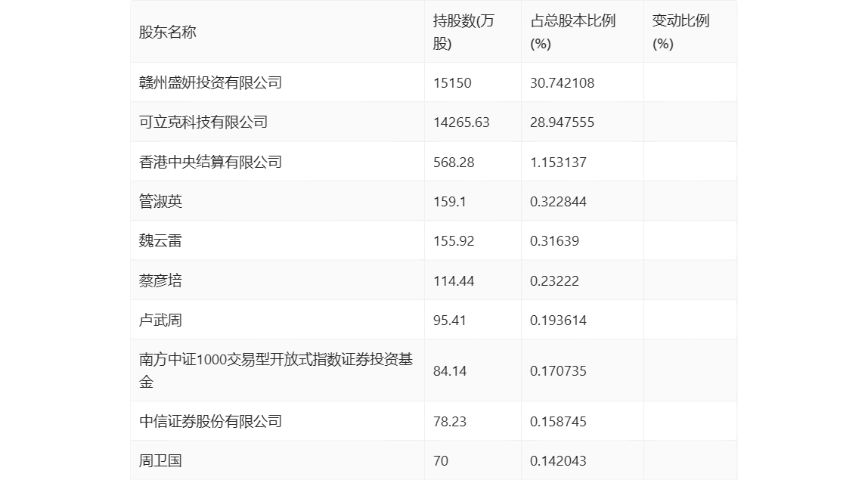The image size is (868, 480).
Task: Select shareholder 中信证券股份有限公司
Action: click(210, 421)
